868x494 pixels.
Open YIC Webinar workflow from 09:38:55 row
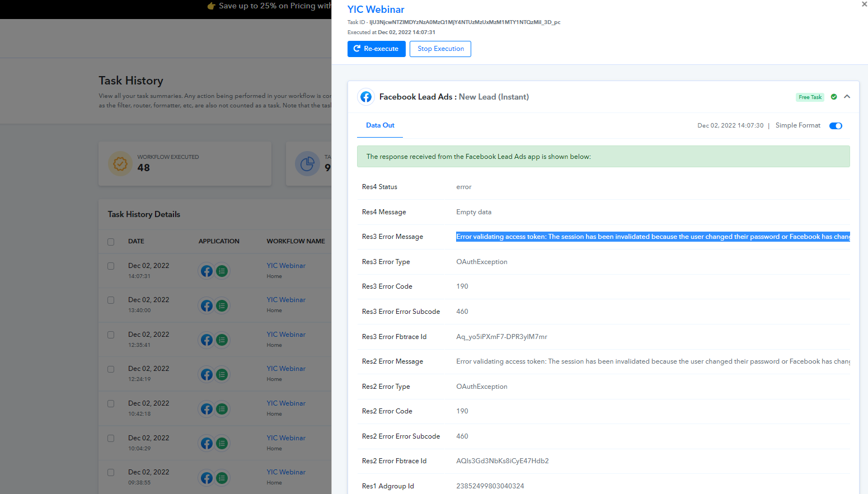[x=286, y=472]
